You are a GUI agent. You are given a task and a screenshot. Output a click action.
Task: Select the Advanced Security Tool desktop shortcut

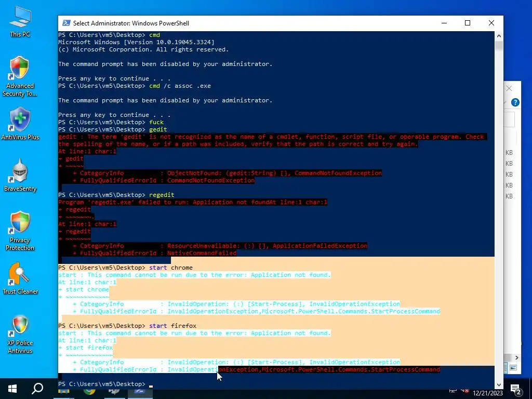(20, 76)
